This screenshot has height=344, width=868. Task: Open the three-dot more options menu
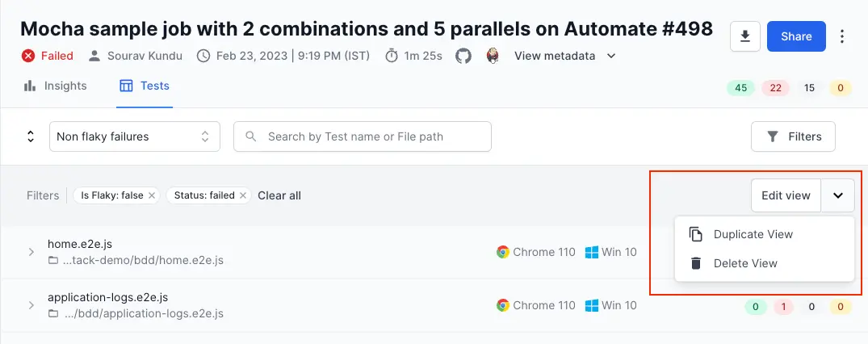coord(843,36)
